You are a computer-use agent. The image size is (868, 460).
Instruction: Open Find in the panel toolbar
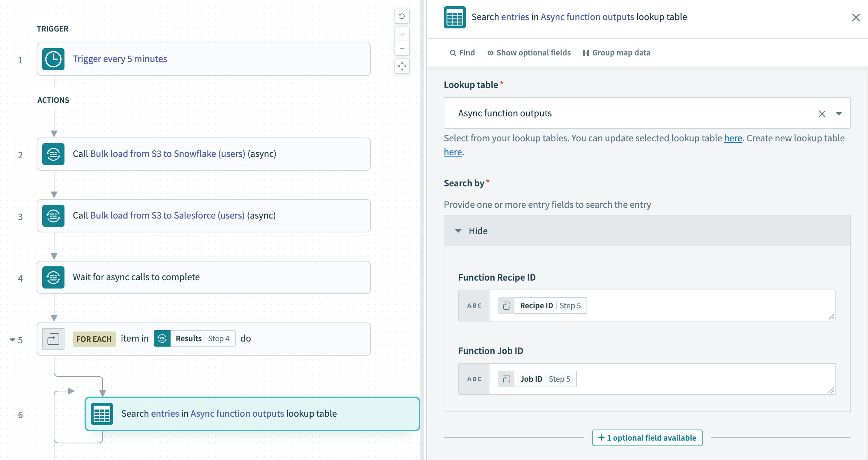coord(462,53)
